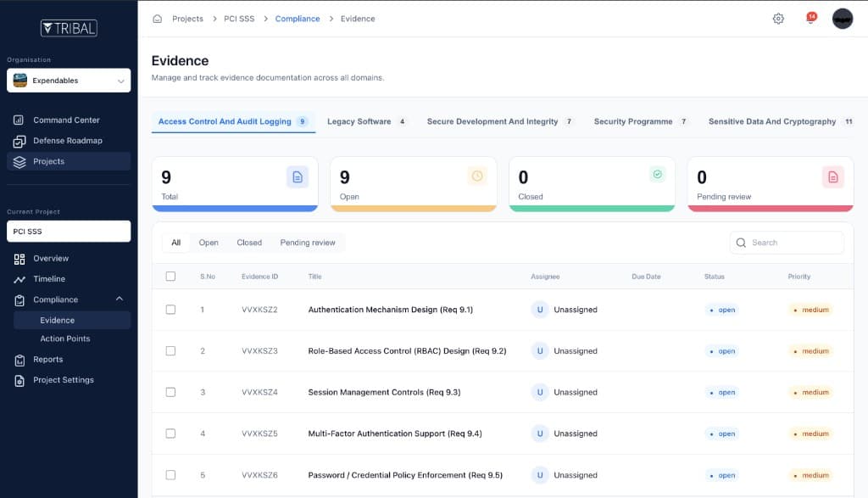
Task: Toggle the select-all header checkbox
Action: pos(170,277)
